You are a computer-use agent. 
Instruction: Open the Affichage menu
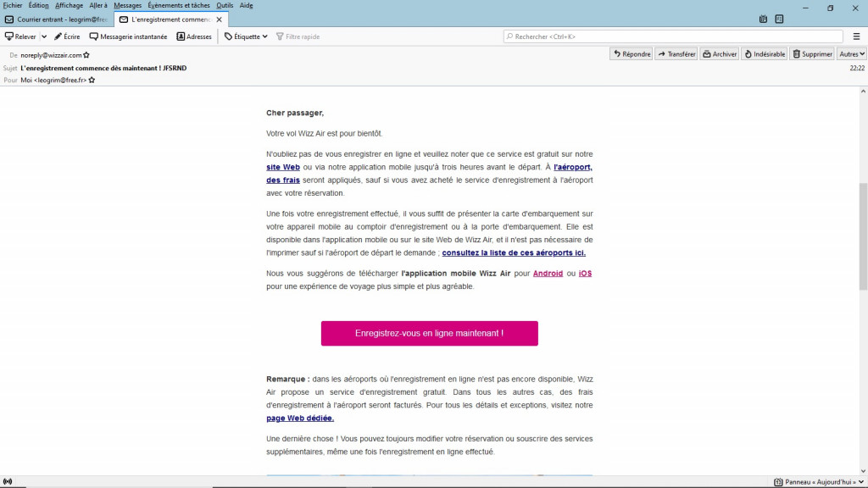(70, 6)
